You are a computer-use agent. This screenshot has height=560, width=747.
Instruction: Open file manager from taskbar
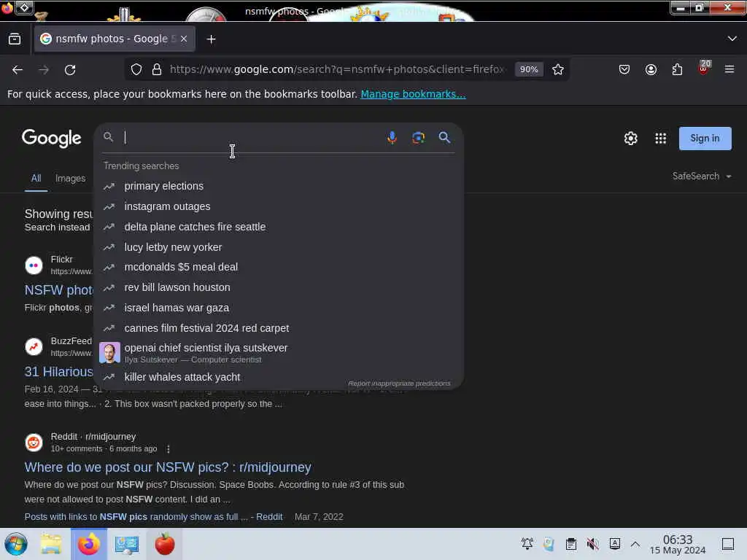pos(51,544)
